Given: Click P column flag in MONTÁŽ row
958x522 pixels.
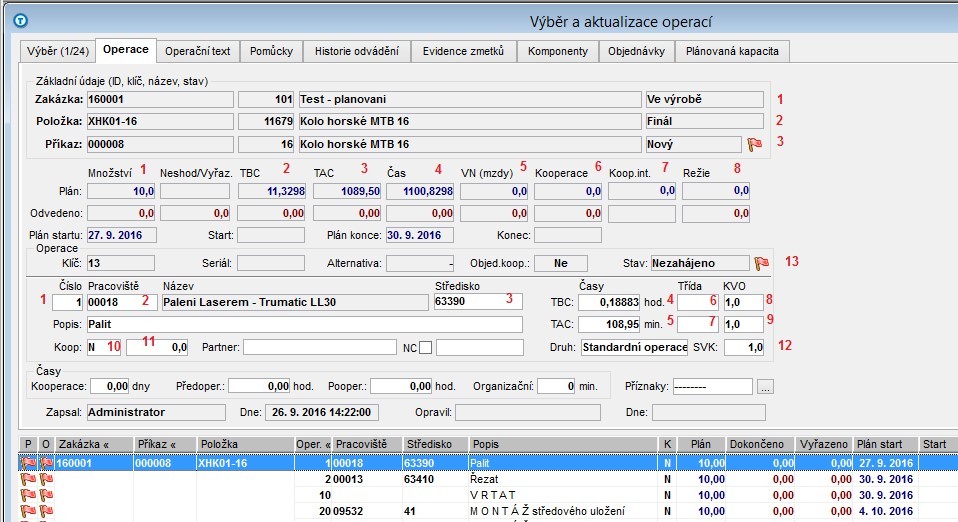Looking at the screenshot, I should pos(28,511).
